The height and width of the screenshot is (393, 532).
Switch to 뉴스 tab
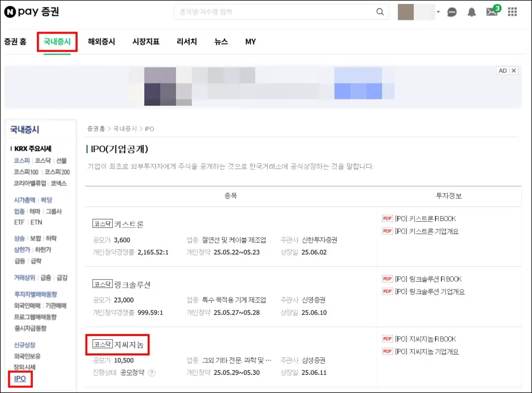[221, 42]
